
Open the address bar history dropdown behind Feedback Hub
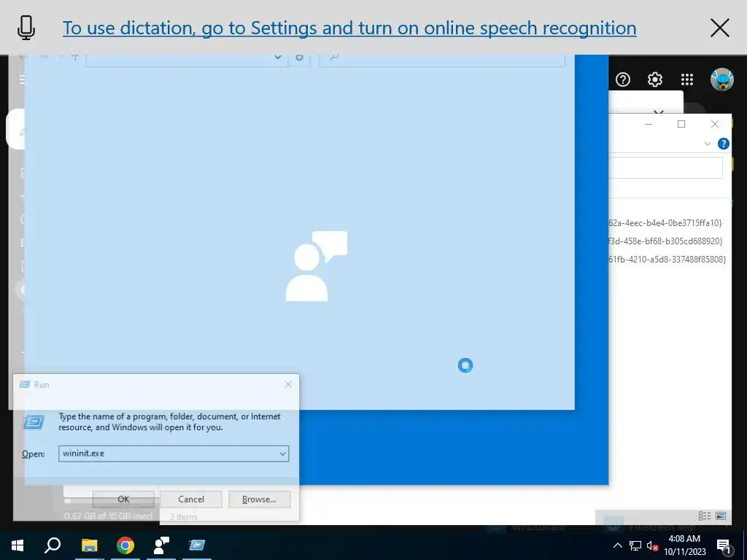(x=278, y=57)
